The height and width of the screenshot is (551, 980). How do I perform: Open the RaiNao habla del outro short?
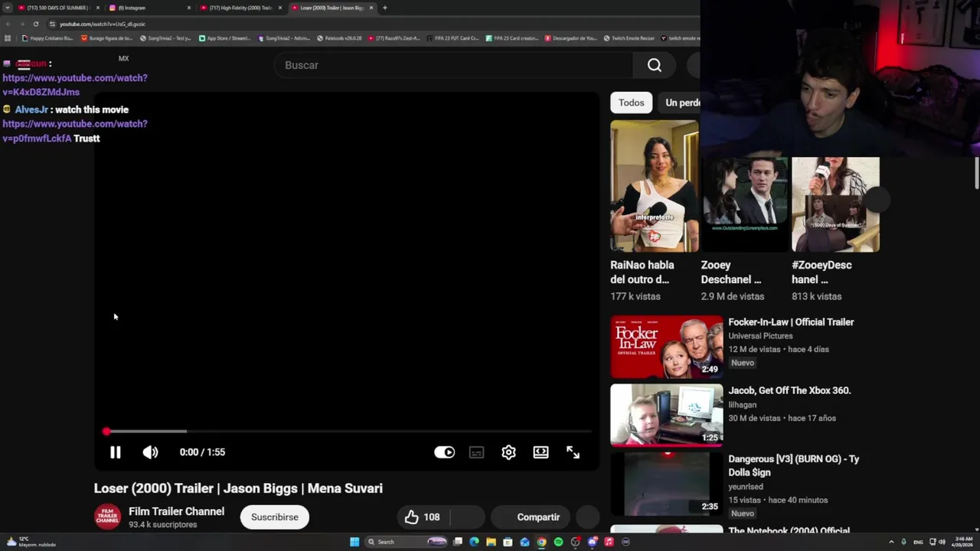pos(654,186)
